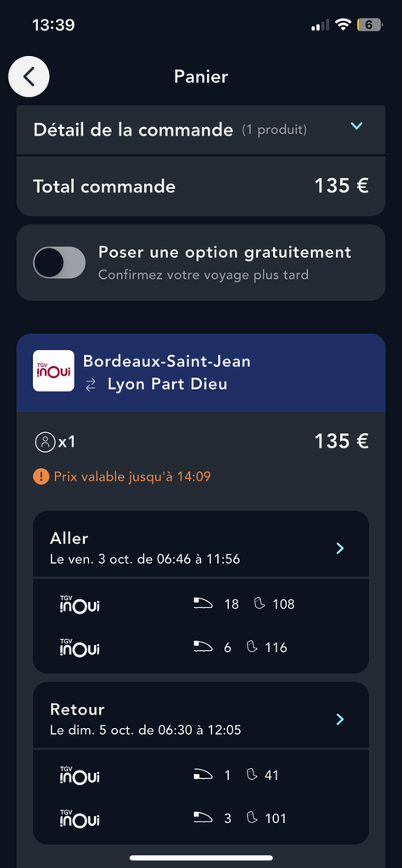Open Retour trip details chevron
Screen dimensions: 402x868
coord(340,719)
